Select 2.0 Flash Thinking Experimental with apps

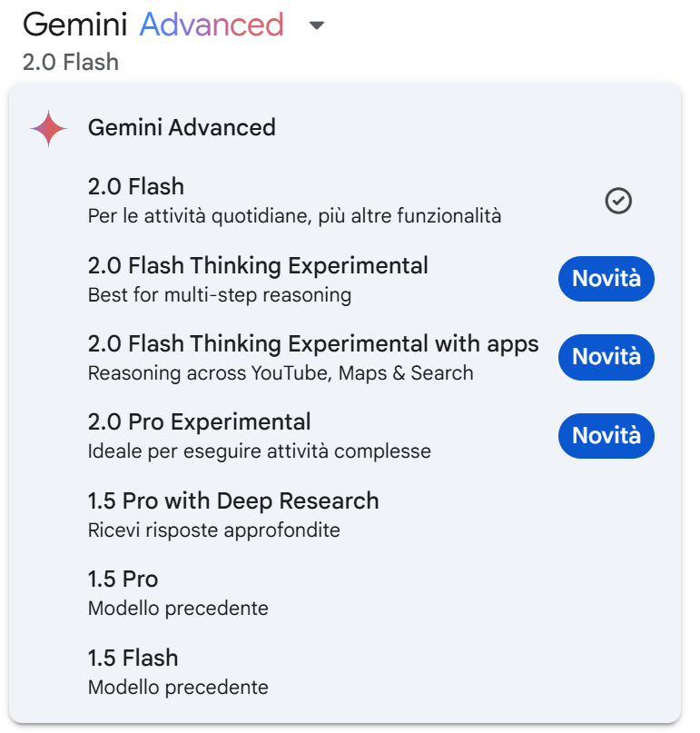(x=345, y=358)
